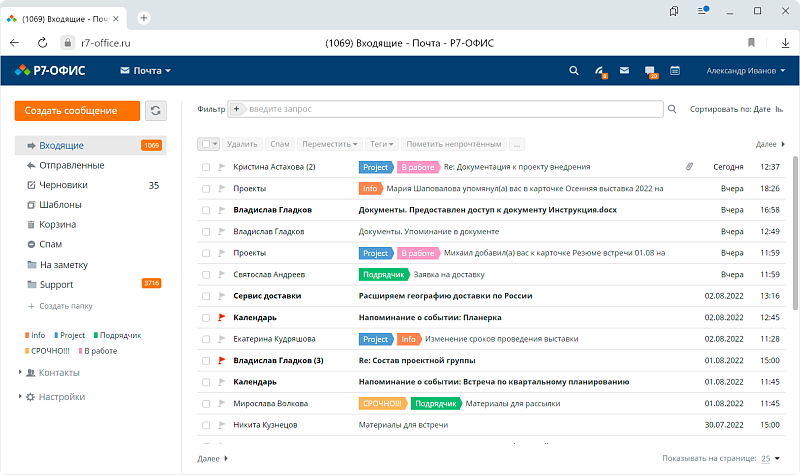Click the filter search magnifier icon

tap(672, 109)
